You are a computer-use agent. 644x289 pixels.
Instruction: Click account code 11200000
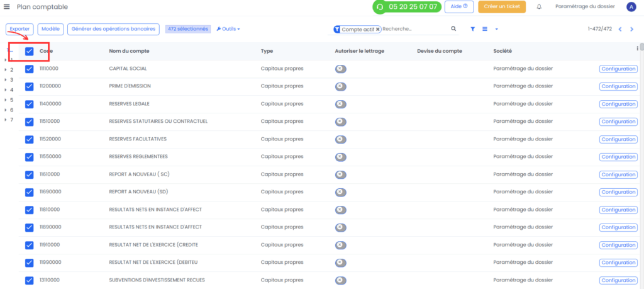tap(50, 86)
